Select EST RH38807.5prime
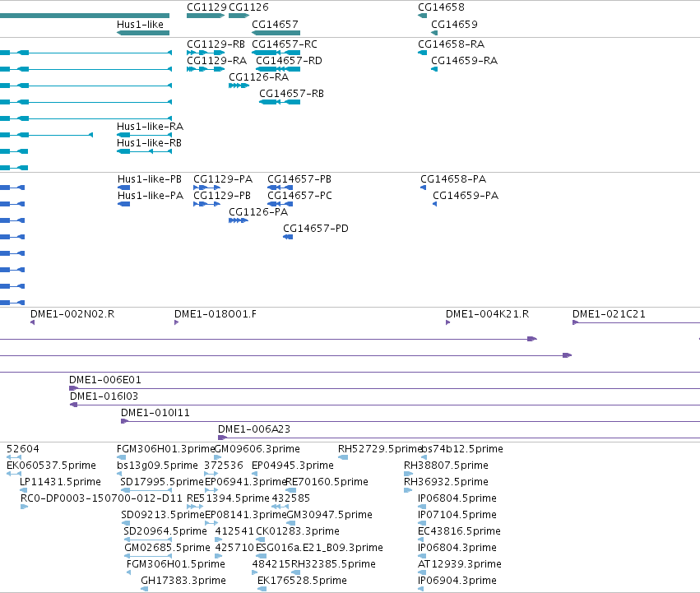The image size is (700, 593). point(446,466)
